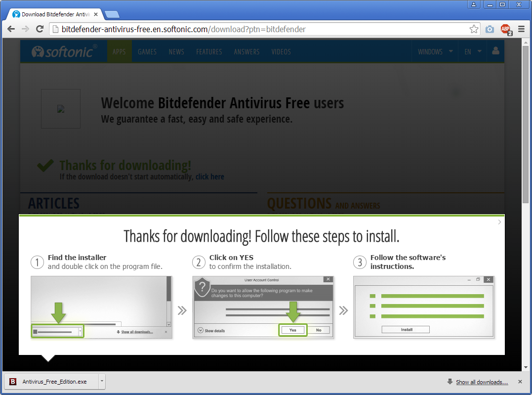532x395 pixels.
Task: Click the 'click here' download link
Action: [209, 176]
